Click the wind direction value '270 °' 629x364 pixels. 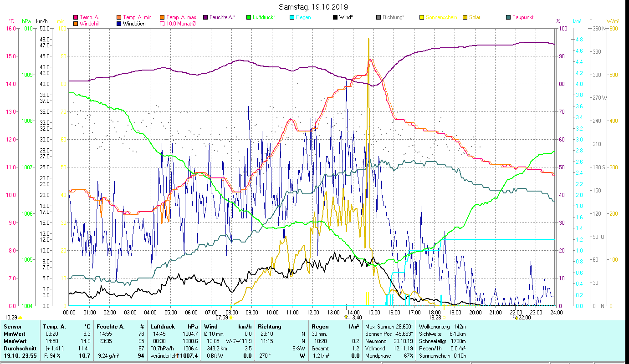click(265, 356)
